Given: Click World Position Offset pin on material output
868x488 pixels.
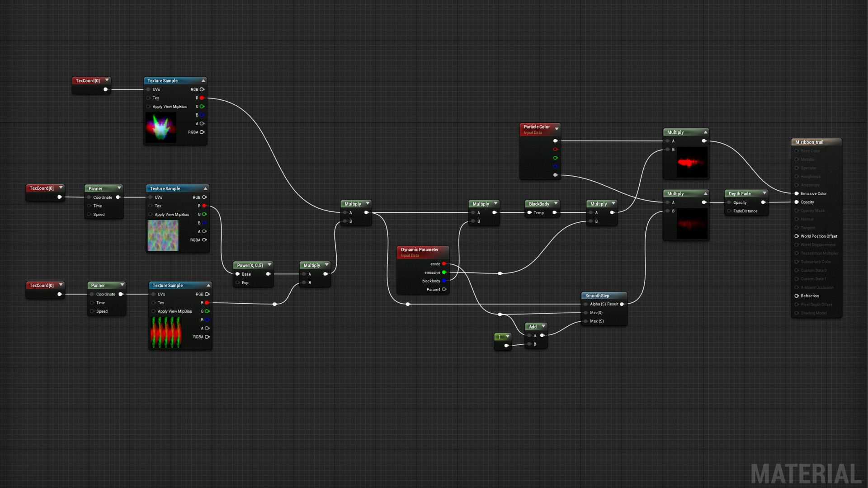Looking at the screenshot, I should pos(796,236).
